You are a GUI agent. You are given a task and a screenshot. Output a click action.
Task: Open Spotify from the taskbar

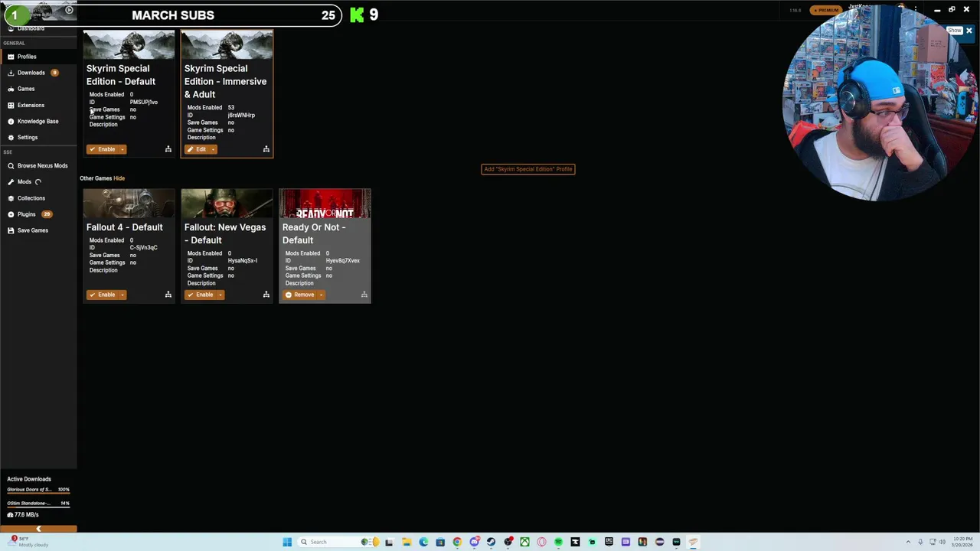tap(558, 542)
